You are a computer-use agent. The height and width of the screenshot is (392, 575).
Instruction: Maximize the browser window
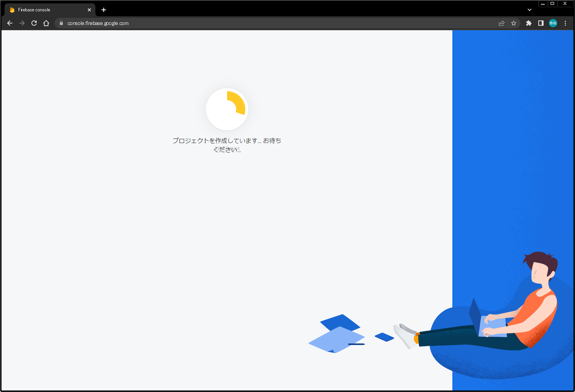click(x=552, y=4)
